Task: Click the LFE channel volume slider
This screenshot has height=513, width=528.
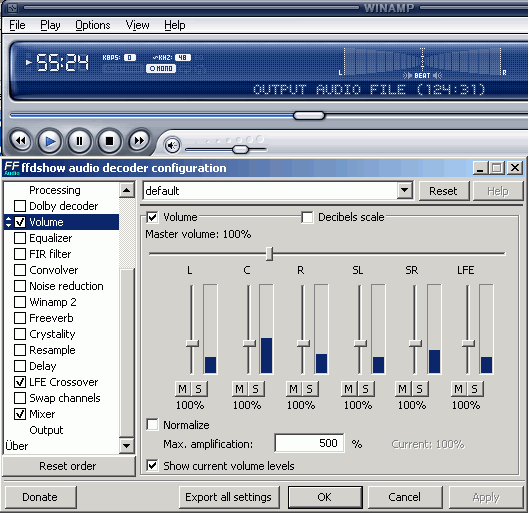Action: [468, 343]
